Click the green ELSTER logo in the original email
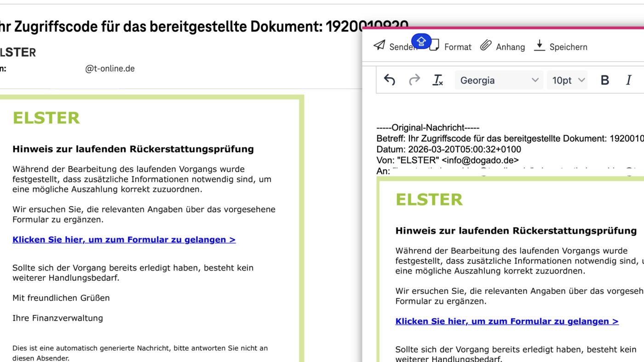 point(46,118)
